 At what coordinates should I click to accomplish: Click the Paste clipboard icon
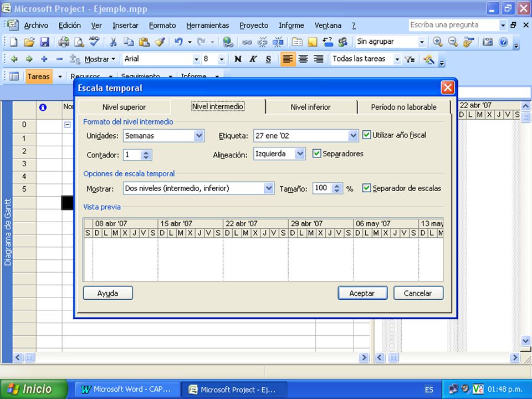pyautogui.click(x=144, y=42)
